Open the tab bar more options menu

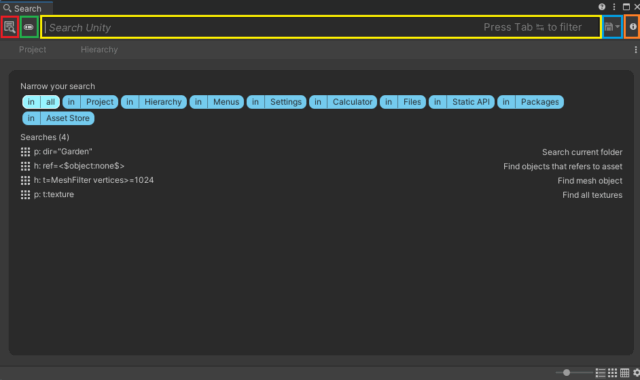(636, 49)
